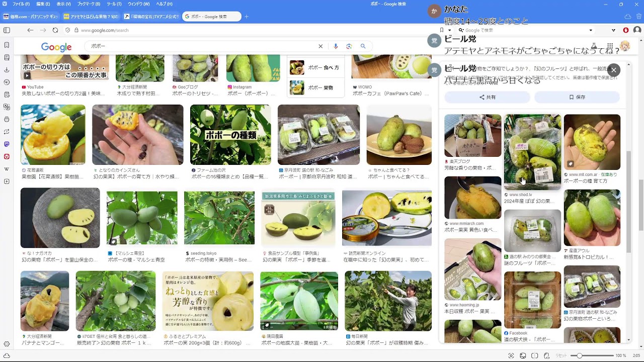Open the Downloads panel in sidebar
The image size is (644, 362).
(x=7, y=70)
